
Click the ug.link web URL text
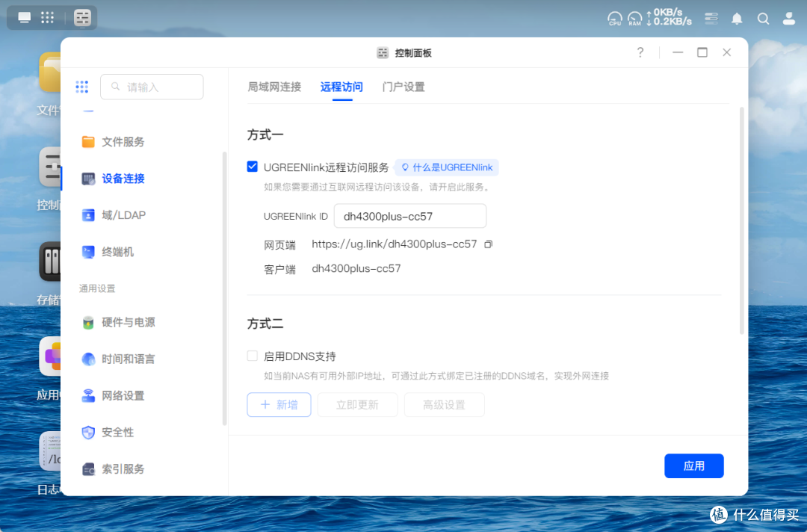pyautogui.click(x=395, y=244)
